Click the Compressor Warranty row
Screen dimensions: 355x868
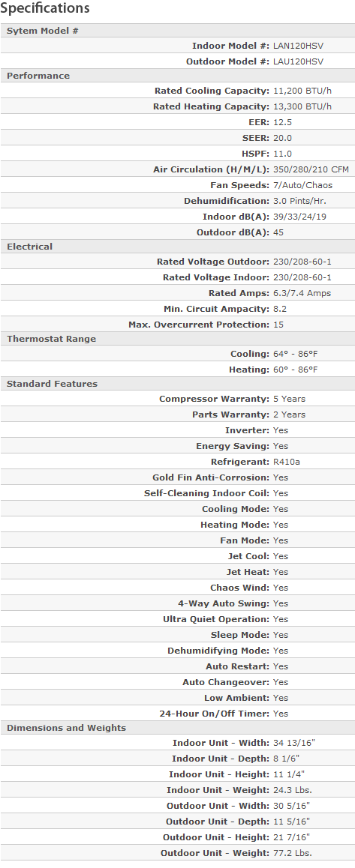pos(177,399)
